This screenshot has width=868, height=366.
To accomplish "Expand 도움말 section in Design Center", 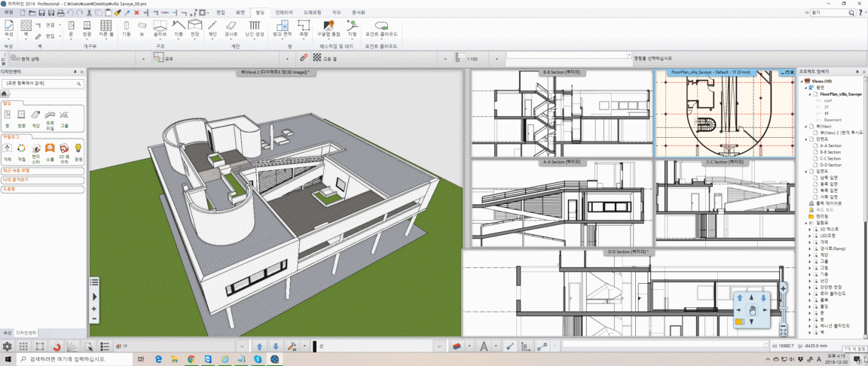I will click(43, 190).
